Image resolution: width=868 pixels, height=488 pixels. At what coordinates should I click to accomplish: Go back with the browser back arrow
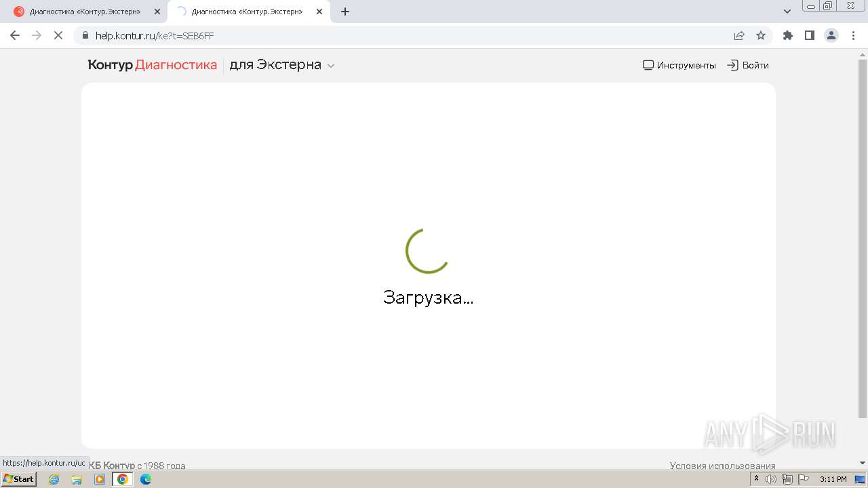(x=15, y=35)
